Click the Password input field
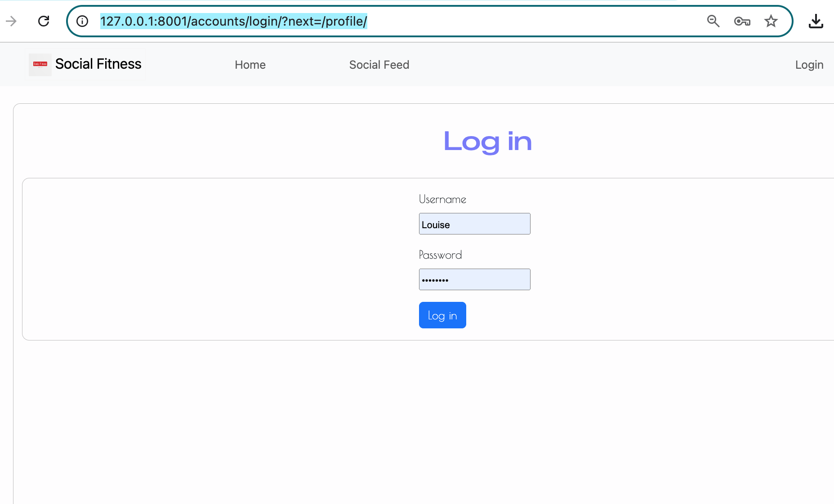 [x=474, y=279]
